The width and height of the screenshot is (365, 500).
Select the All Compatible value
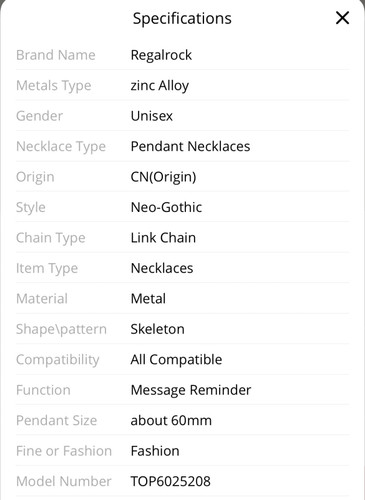tap(176, 360)
